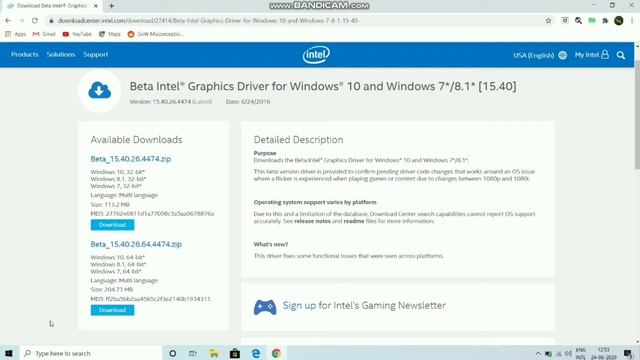The image size is (640, 360).
Task: Open the Support menu
Action: pyautogui.click(x=96, y=54)
